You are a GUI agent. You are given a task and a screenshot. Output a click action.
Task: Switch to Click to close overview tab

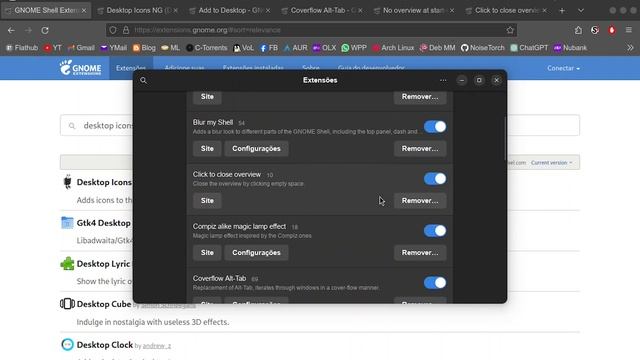[506, 11]
